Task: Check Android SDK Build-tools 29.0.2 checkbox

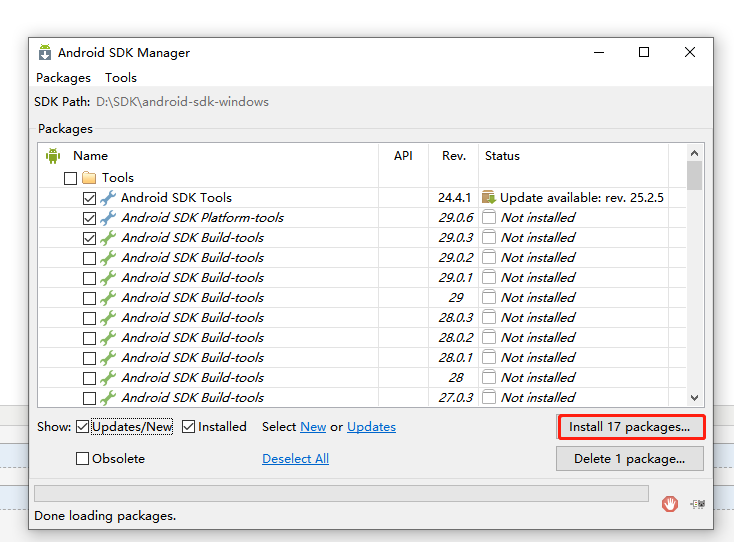Action: (x=90, y=258)
